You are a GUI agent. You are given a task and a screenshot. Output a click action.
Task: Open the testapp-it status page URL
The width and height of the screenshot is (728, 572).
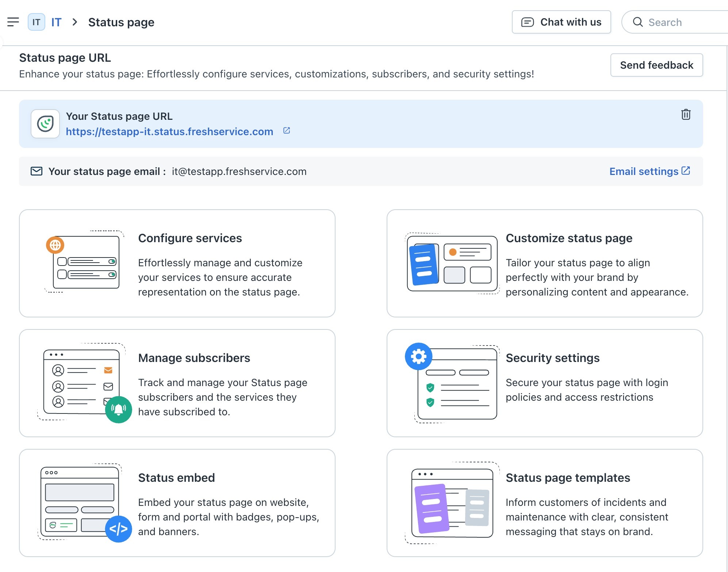(169, 131)
